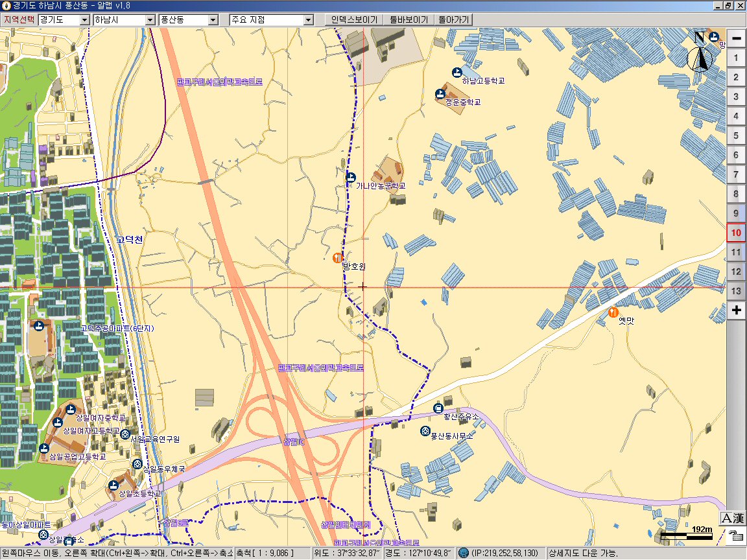Image resolution: width=747 pixels, height=560 pixels.
Task: Click the 돌아가기 button
Action: coord(453,20)
